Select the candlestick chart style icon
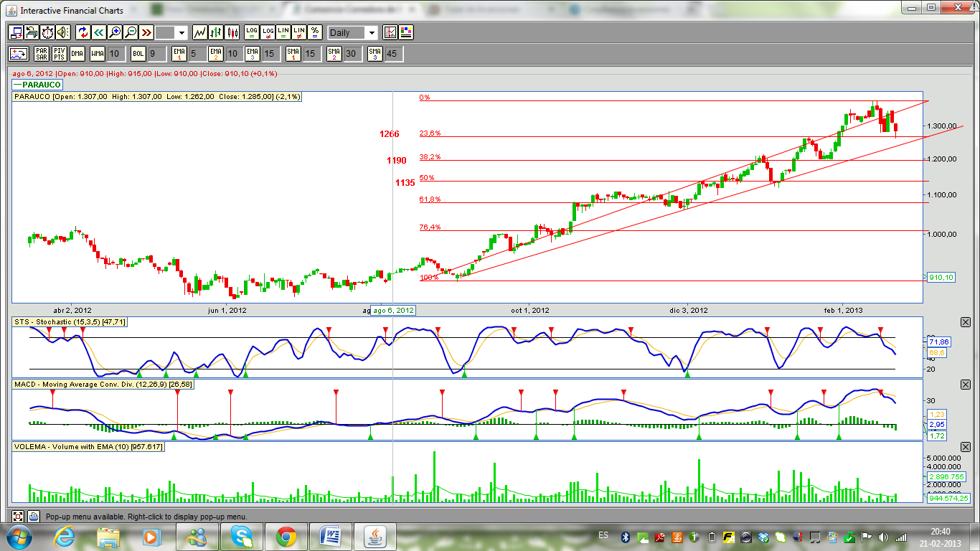 tap(232, 32)
